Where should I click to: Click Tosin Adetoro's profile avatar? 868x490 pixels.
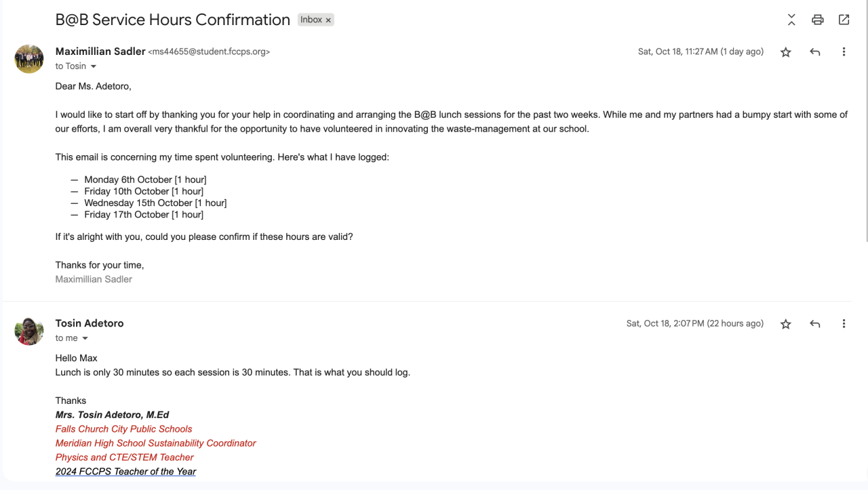pos(29,331)
